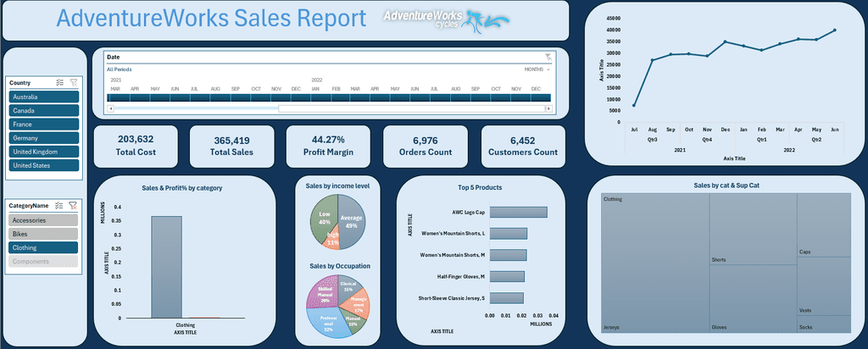
Task: Clear the Date timeline filter
Action: [x=548, y=57]
